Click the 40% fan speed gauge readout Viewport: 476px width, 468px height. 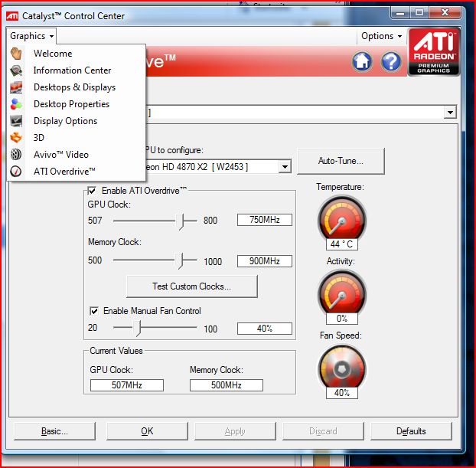342,393
